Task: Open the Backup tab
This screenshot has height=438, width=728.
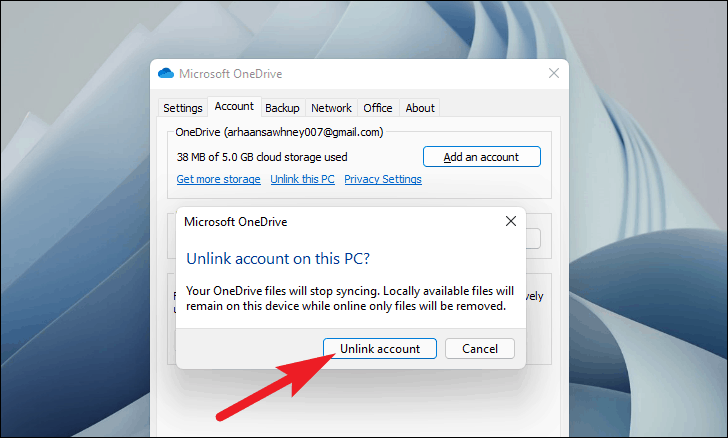Action: pyautogui.click(x=282, y=108)
